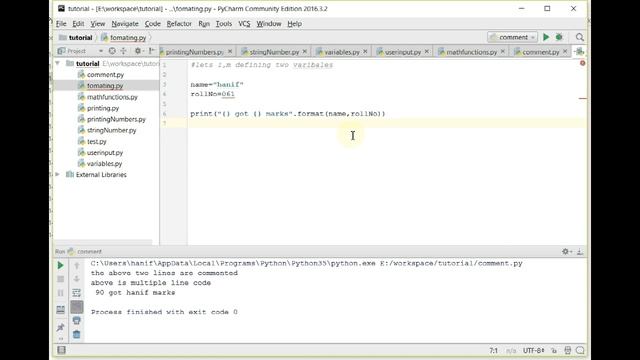The width and height of the screenshot is (640, 360).
Task: Collapse the tutorial project folder
Action: click(58, 63)
